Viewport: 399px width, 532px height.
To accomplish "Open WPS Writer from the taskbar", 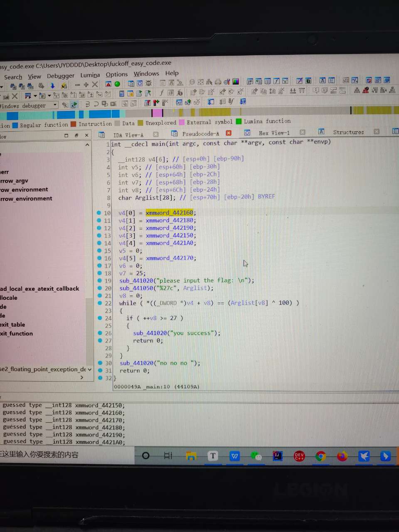I will pyautogui.click(x=234, y=456).
